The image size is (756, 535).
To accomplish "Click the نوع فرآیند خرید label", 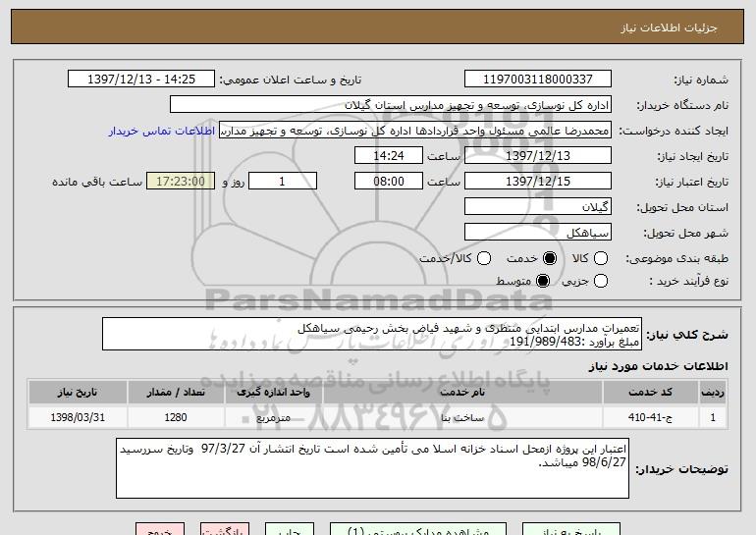I will pos(688,281).
